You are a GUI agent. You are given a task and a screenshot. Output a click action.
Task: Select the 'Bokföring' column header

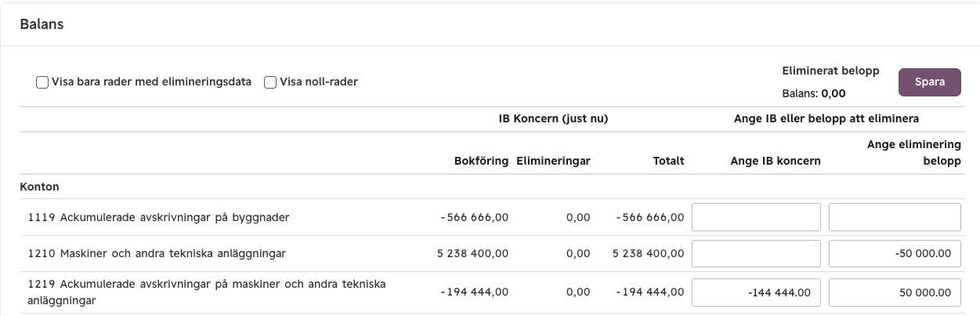pyautogui.click(x=481, y=161)
